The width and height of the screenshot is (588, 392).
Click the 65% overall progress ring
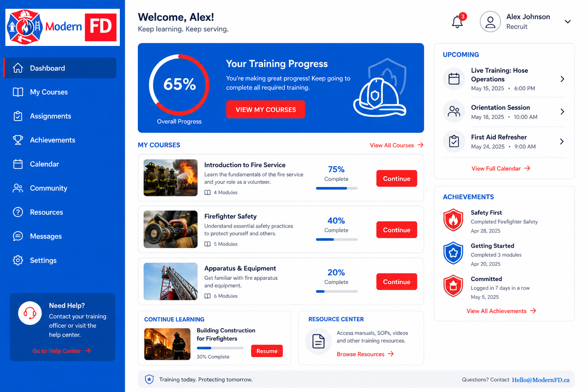[x=179, y=85]
